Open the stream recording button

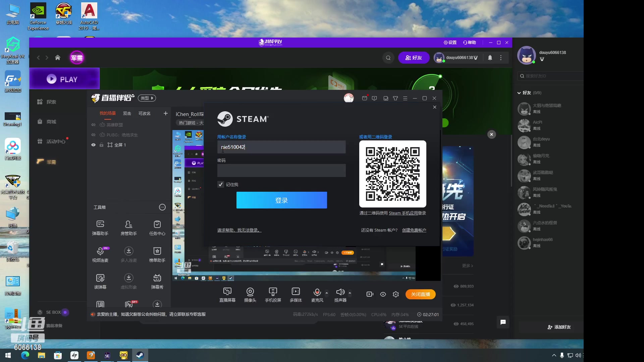(370, 294)
